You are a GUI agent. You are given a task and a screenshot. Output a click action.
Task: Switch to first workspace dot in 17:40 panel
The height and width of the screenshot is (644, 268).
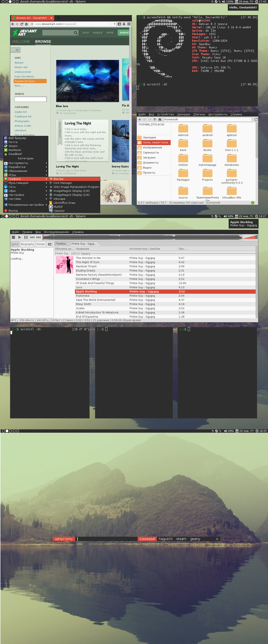pos(3,1)
